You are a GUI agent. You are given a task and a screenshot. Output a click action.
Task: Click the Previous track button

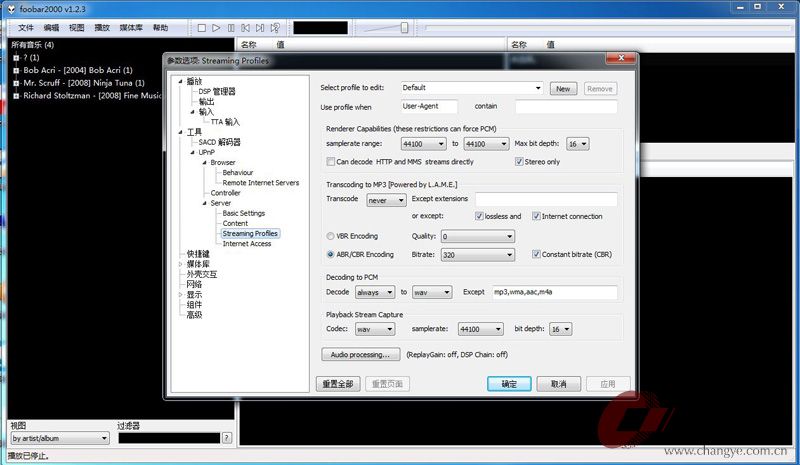pyautogui.click(x=245, y=28)
